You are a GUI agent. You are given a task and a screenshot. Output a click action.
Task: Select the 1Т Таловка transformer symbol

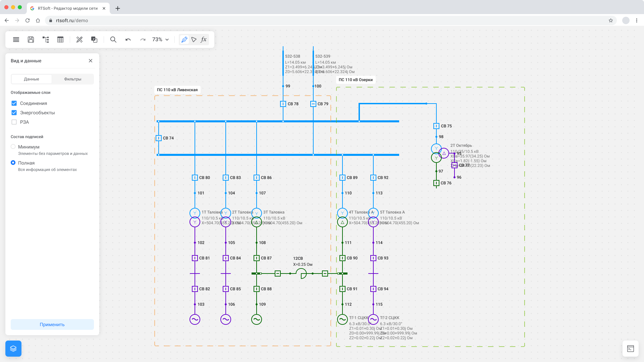(x=195, y=218)
